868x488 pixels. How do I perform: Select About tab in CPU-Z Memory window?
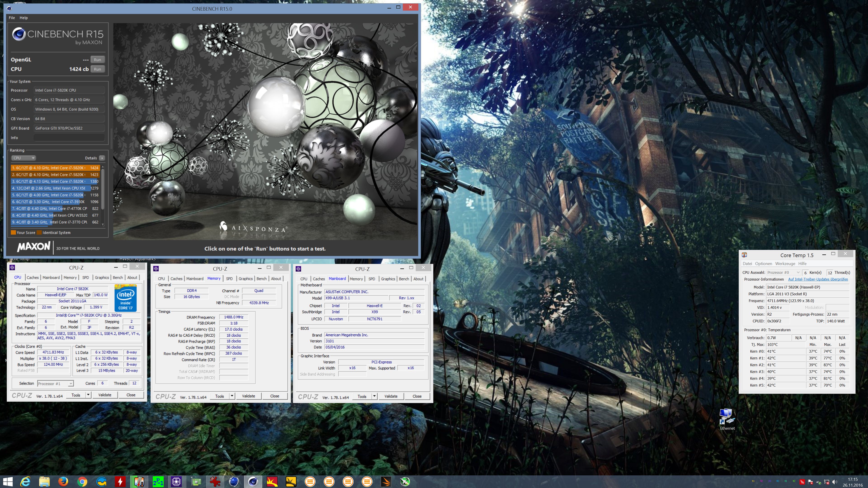coord(276,279)
